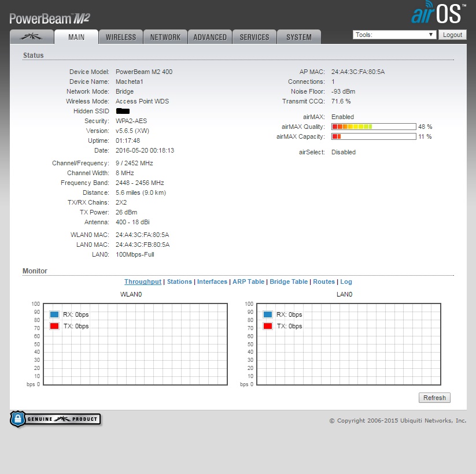Click the airMAX Capacity progress bar

point(374,136)
